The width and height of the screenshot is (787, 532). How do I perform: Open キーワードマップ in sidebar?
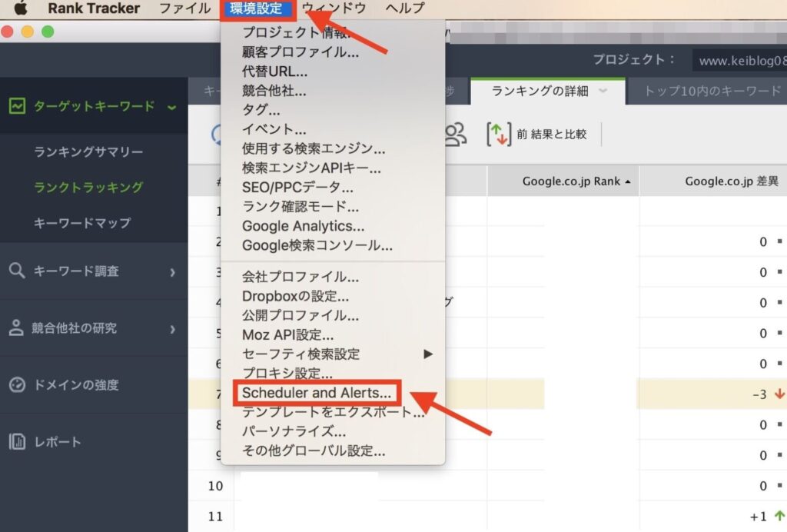pos(82,223)
